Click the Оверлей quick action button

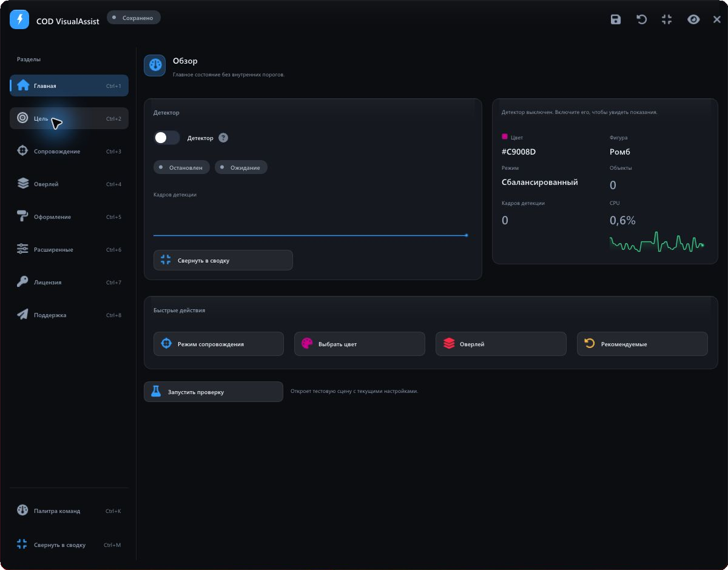coord(501,344)
